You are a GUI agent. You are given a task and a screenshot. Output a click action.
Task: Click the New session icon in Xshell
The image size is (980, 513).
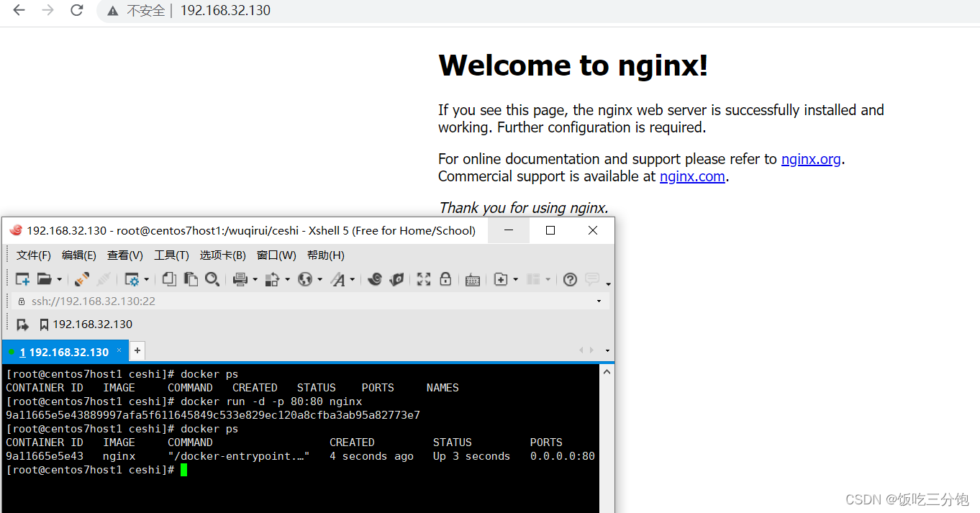pos(23,279)
